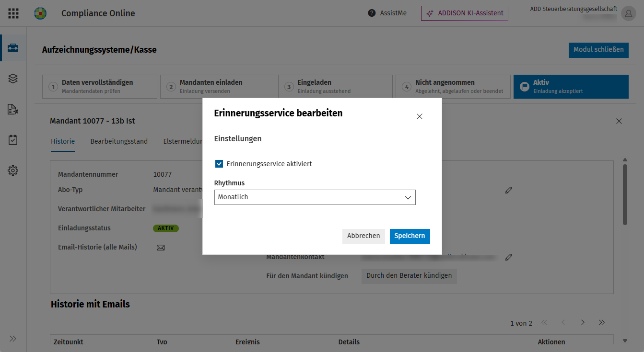
Task: Open the AssistMe help icon
Action: pyautogui.click(x=372, y=13)
